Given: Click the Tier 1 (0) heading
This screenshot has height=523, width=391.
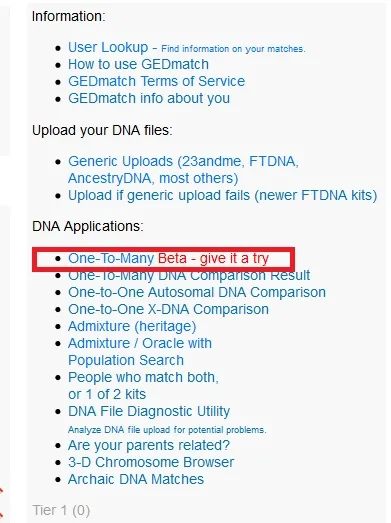Looking at the screenshot, I should (x=61, y=511).
